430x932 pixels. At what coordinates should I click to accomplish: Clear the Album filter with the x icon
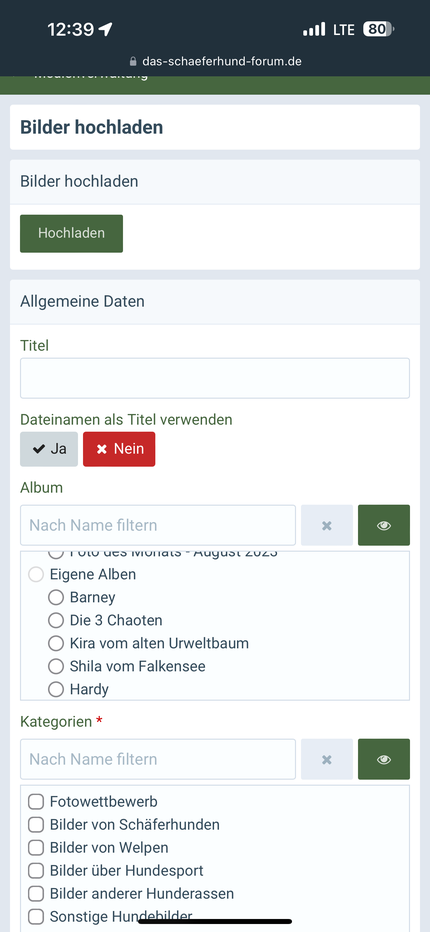(327, 525)
